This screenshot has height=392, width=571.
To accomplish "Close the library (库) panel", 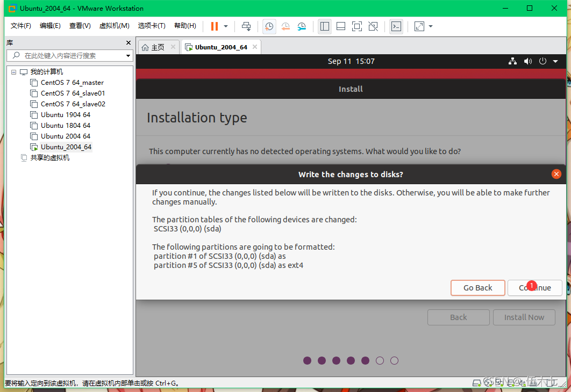I will (x=128, y=42).
